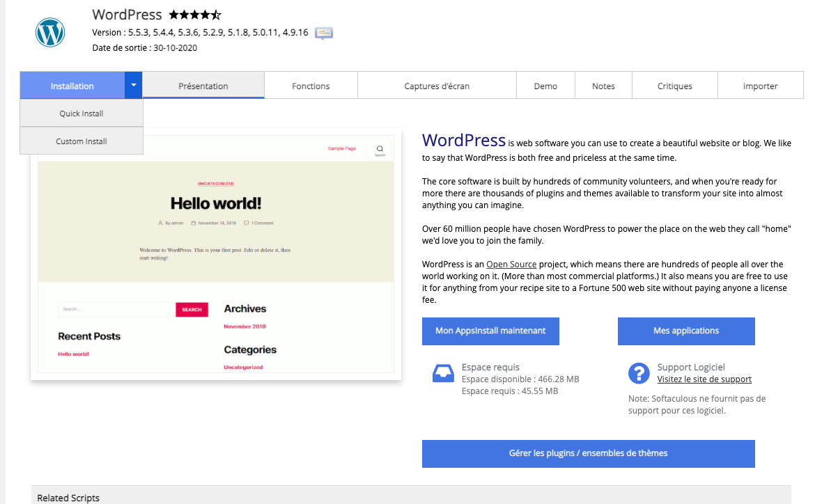
Task: Click the main Installation button
Action: [72, 86]
